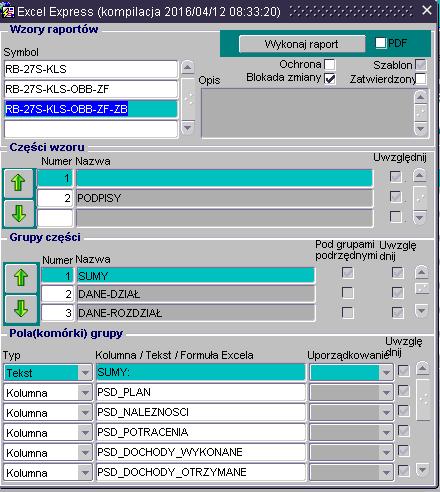Select the SUMY group name field

click(196, 276)
